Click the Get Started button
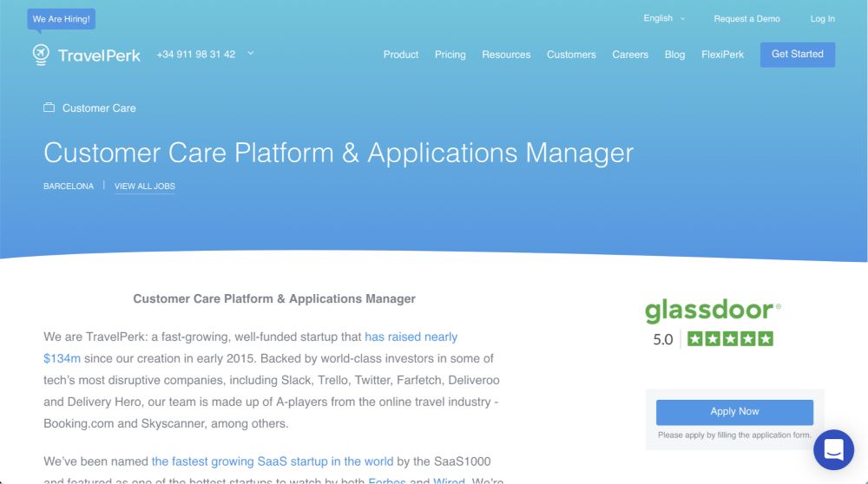Screen dimensions: 868x484 [x=797, y=54]
